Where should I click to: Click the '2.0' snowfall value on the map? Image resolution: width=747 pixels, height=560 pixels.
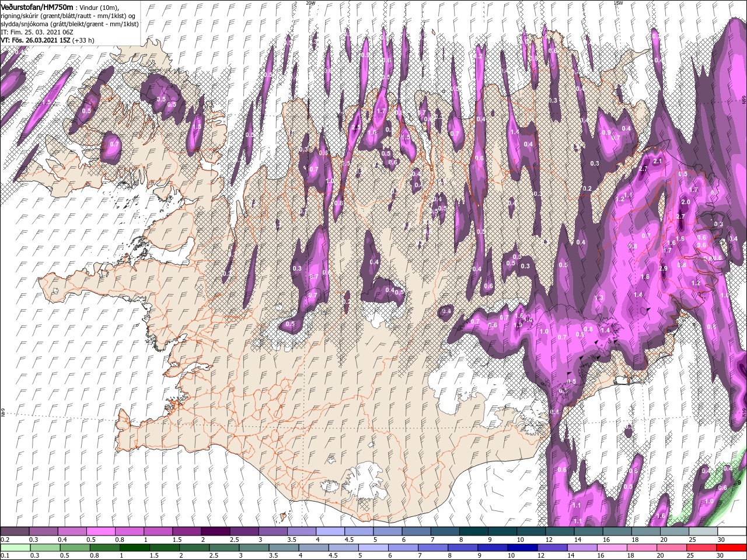[686, 202]
